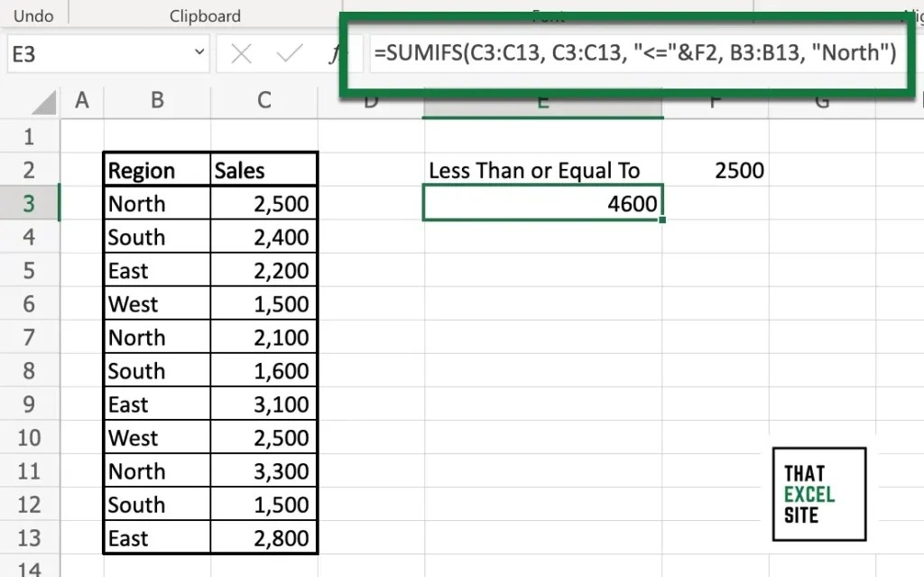The width and height of the screenshot is (924, 577).
Task: Select the North cell in row 3
Action: [x=155, y=203]
